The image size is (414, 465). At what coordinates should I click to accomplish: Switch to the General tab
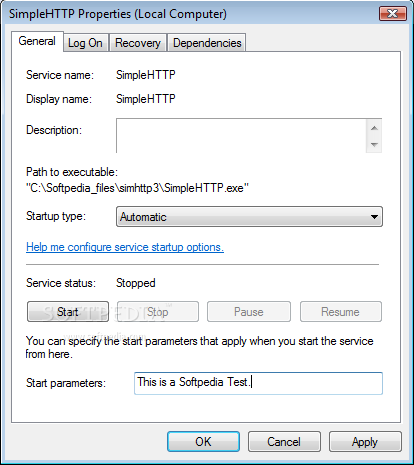tap(37, 41)
